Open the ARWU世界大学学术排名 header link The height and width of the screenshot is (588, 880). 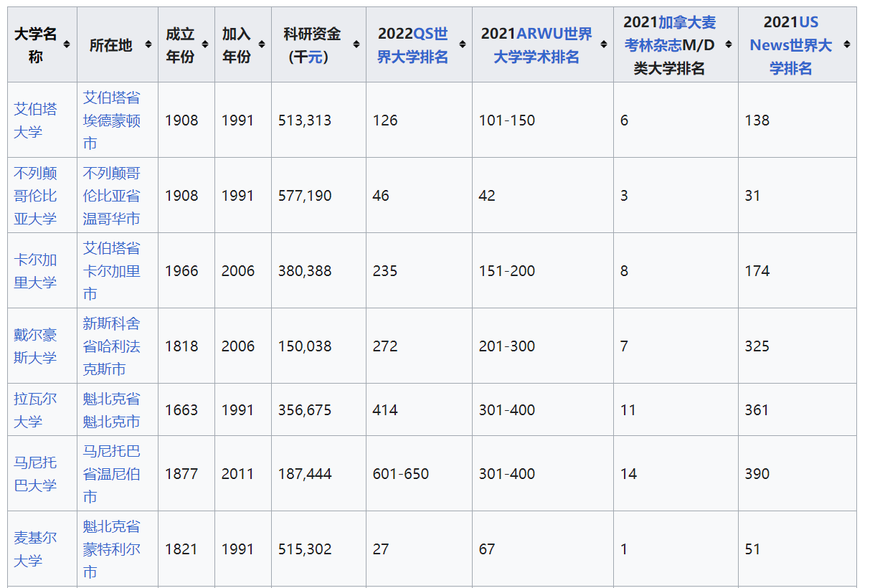coord(543,45)
